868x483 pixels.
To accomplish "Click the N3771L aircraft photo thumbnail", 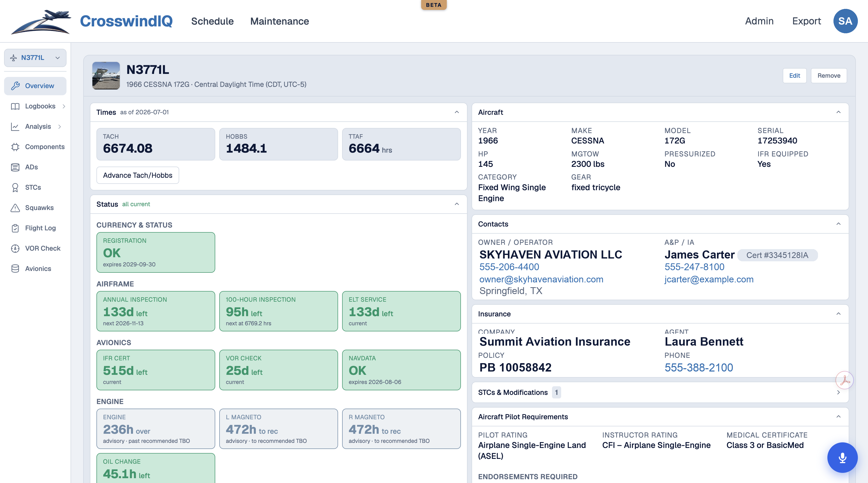I will 106,75.
